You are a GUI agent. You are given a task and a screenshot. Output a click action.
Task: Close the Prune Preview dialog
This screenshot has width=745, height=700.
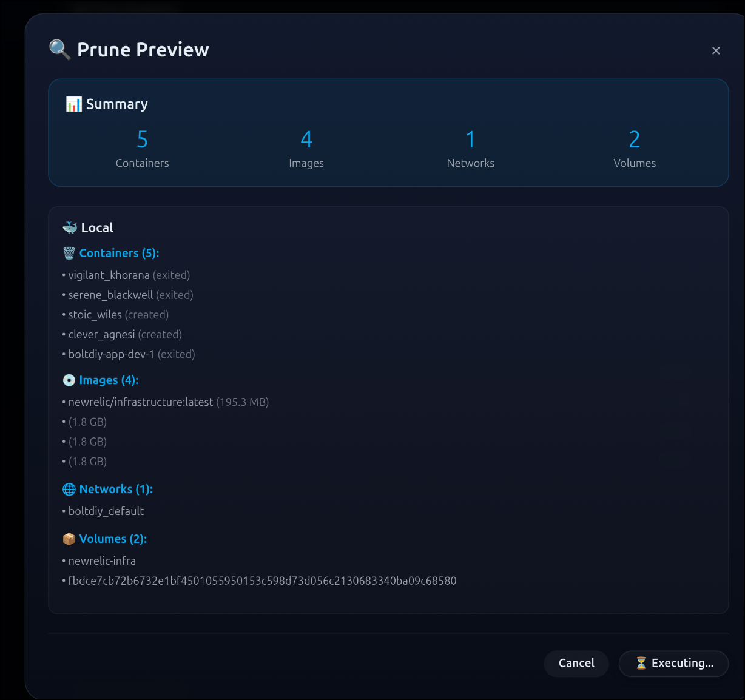(716, 51)
